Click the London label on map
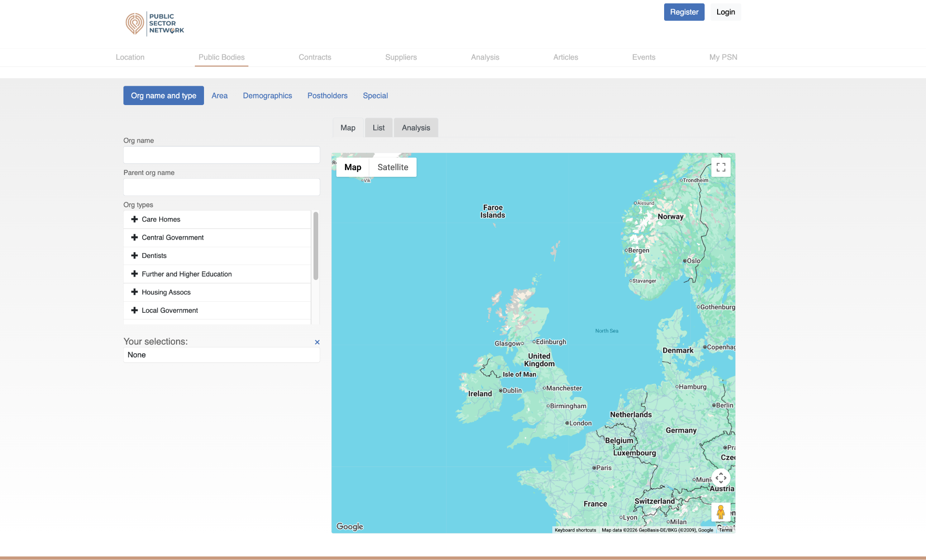 580,423
